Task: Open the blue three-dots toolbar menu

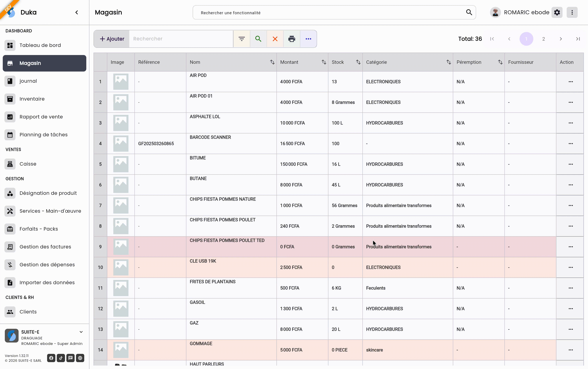Action: pyautogui.click(x=308, y=39)
